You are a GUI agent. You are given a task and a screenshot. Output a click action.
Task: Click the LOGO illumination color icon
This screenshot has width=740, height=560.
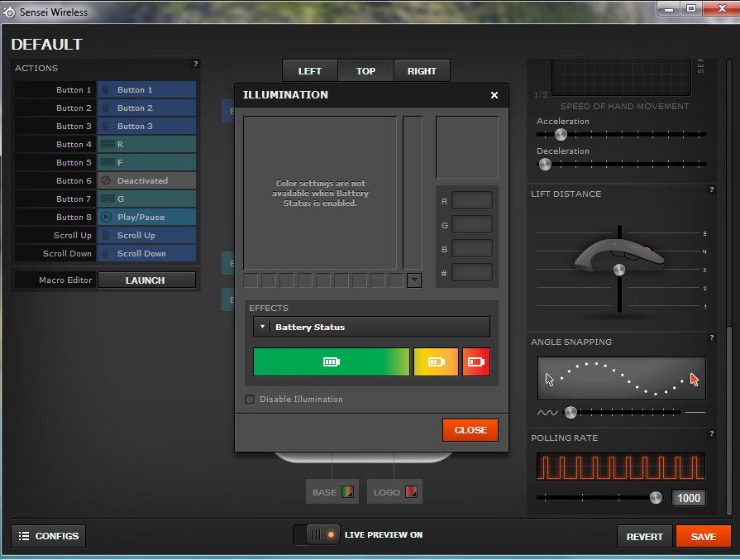coord(411,492)
